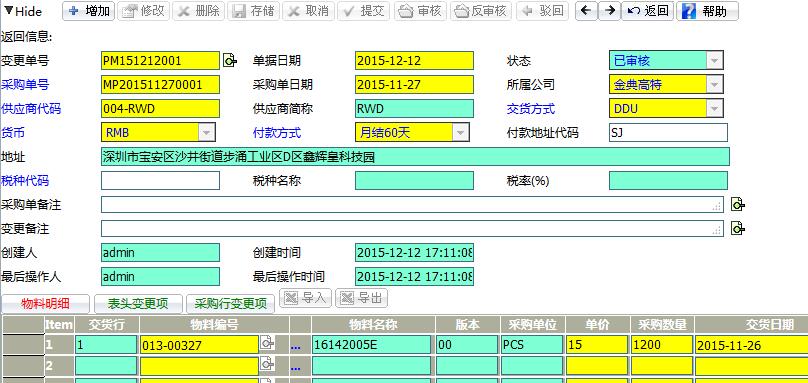Click row 1 采购数量 cell 1200
The height and width of the screenshot is (383, 808).
coord(662,345)
